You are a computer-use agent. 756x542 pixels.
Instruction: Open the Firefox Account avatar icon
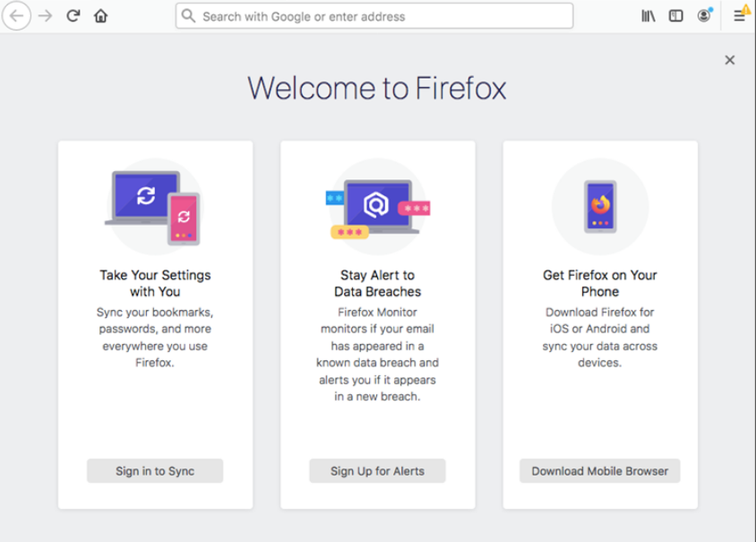tap(704, 15)
